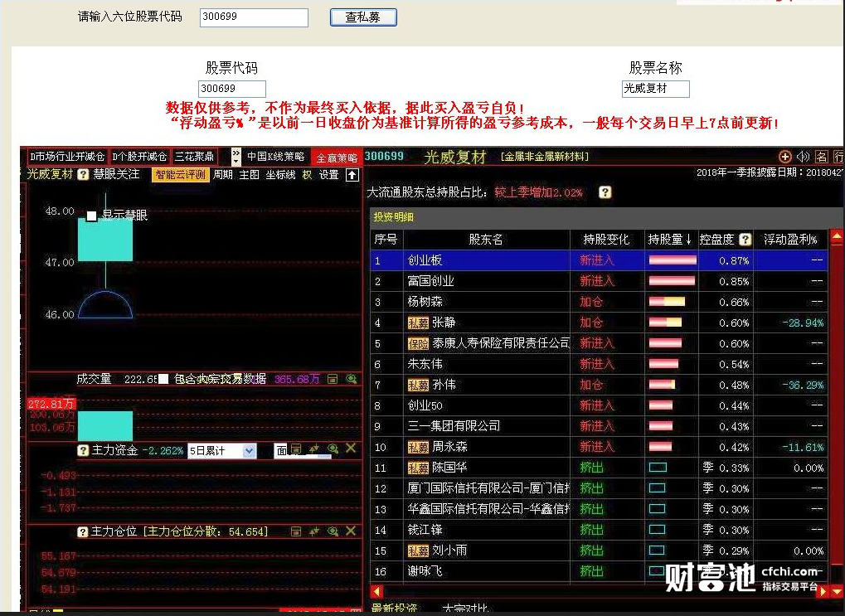Viewport: 845px width, 616px height.
Task: Click the help icon next to 光威复材
Action: pyautogui.click(x=83, y=175)
